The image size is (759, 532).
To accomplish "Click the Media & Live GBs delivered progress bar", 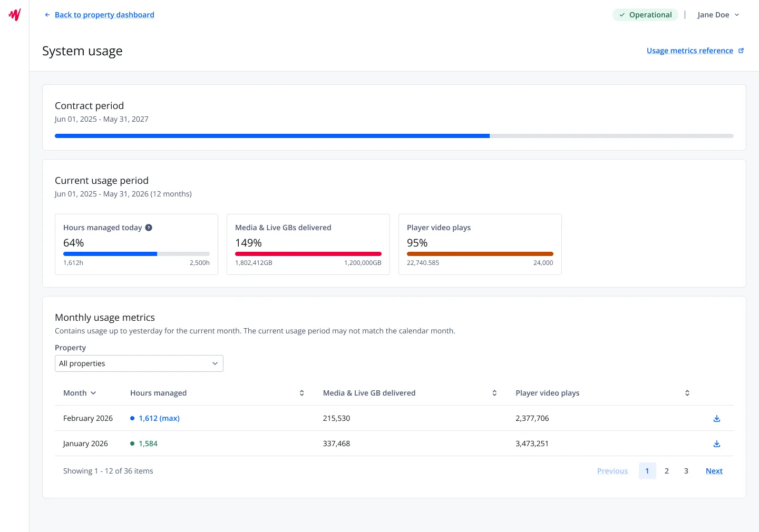I will [x=308, y=254].
